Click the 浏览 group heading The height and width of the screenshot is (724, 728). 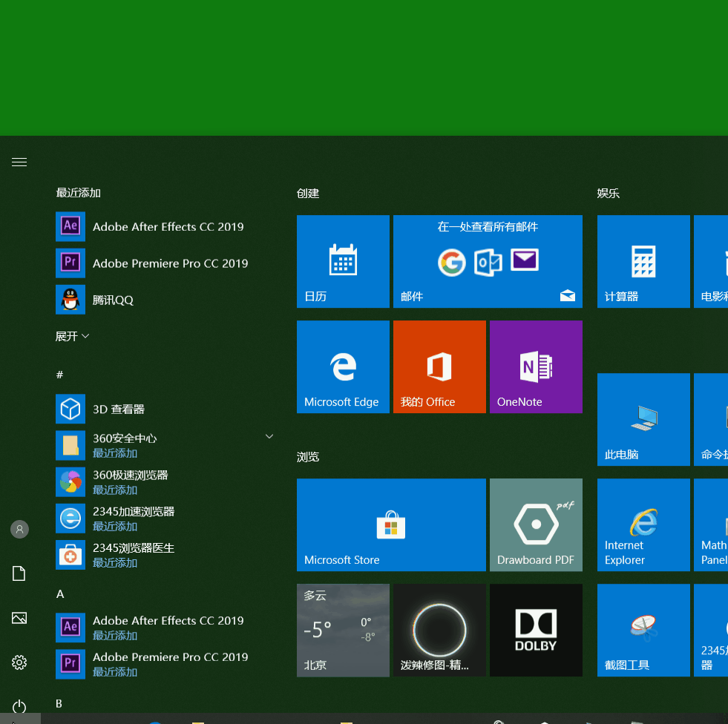pyautogui.click(x=308, y=457)
